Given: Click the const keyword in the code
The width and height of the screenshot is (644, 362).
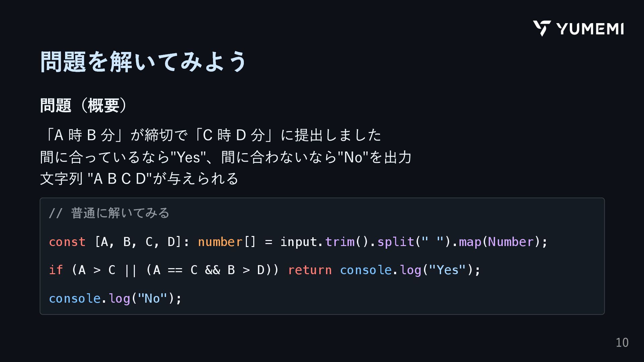Looking at the screenshot, I should (67, 242).
